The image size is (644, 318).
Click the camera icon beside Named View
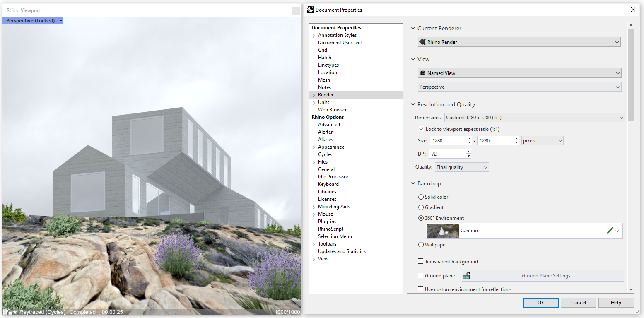tap(422, 73)
